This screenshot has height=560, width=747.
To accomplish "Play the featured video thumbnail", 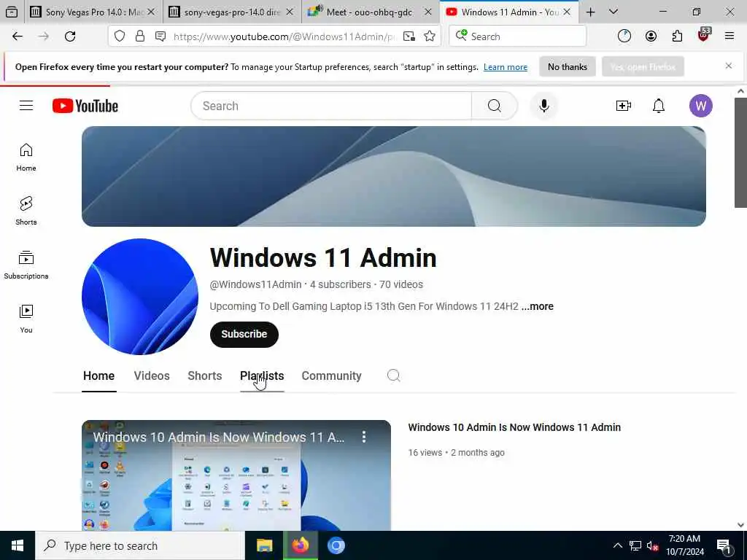I will point(236,475).
